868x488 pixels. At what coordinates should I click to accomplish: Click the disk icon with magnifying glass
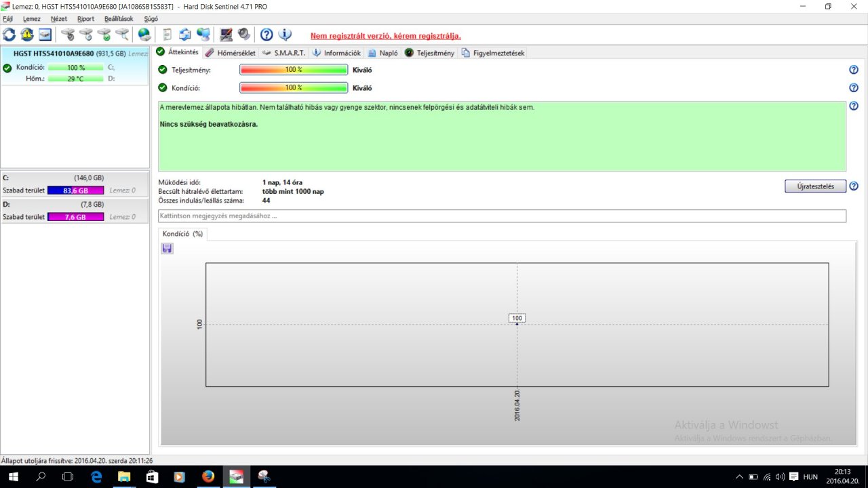click(x=122, y=35)
